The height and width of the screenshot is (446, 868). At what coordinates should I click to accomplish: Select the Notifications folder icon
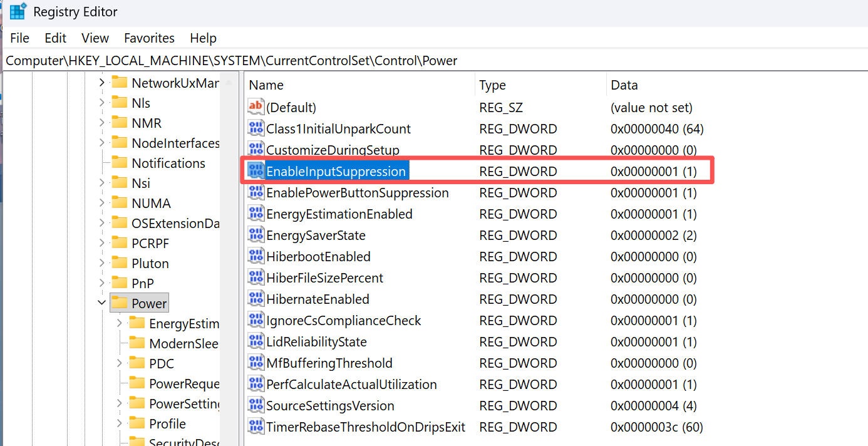click(x=119, y=163)
